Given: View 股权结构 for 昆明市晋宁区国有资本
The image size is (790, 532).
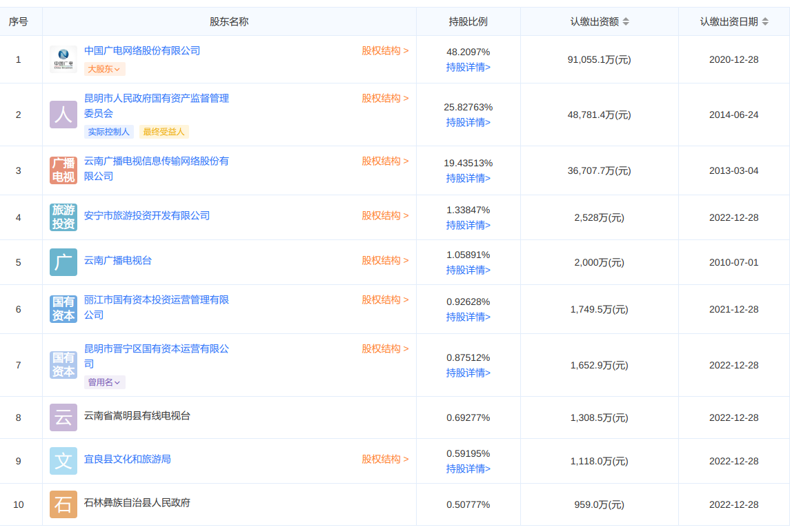Looking at the screenshot, I should [x=385, y=348].
